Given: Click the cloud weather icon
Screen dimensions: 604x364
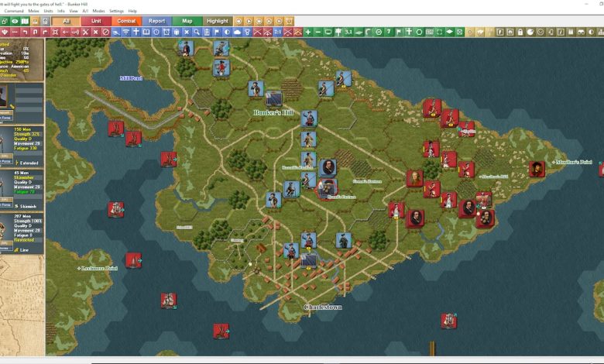Looking at the screenshot, I should (x=237, y=33).
